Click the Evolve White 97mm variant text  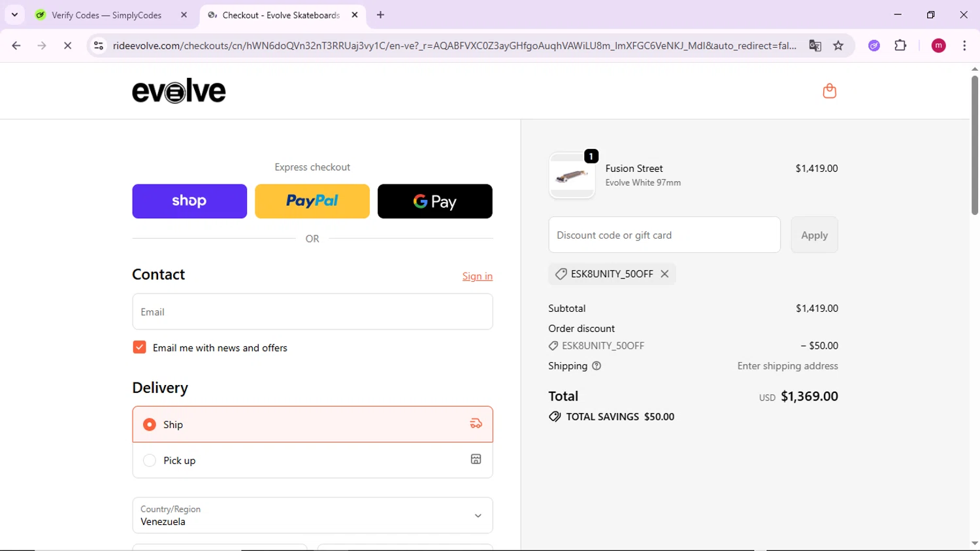click(643, 183)
